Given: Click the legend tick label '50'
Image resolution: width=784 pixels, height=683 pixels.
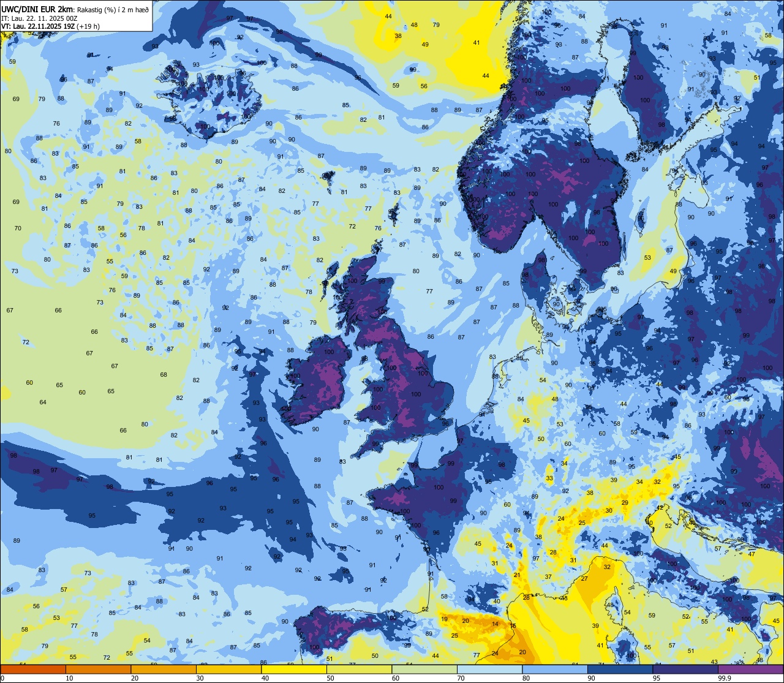Looking at the screenshot, I should tap(330, 678).
